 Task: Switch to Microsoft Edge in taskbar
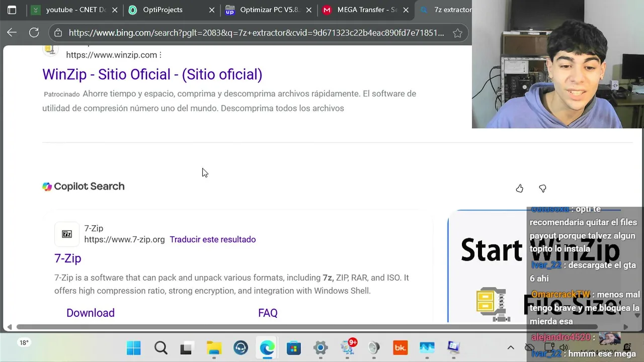click(267, 347)
